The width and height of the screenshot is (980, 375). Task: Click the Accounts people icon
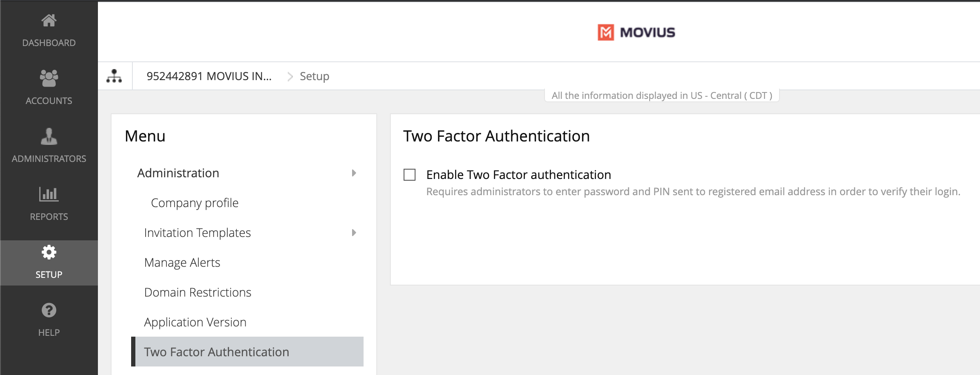(x=49, y=78)
